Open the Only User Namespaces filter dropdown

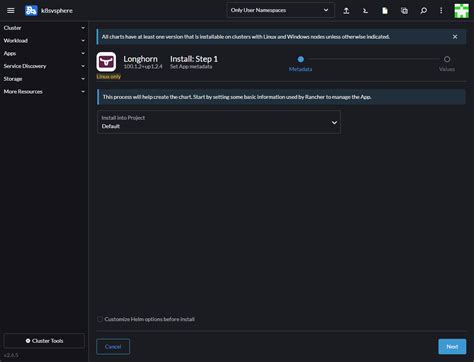tap(280, 10)
